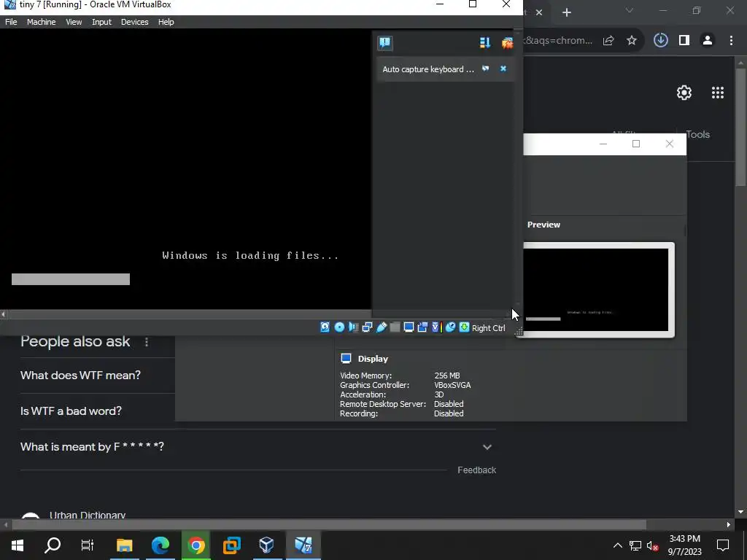Dismiss the Auto capture keyboard notification
Image resolution: width=747 pixels, height=560 pixels.
pos(503,69)
